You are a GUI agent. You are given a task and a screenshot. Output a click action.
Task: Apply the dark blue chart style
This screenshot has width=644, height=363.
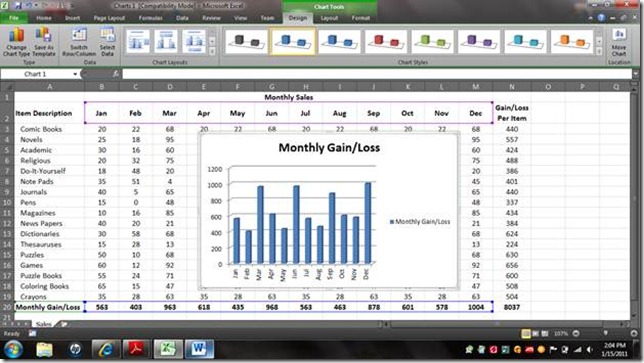(x=339, y=41)
